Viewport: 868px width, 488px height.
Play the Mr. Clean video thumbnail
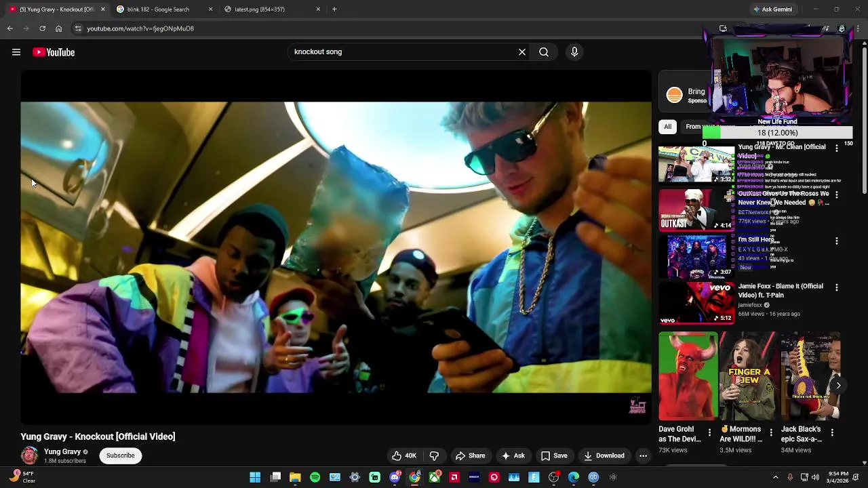696,165
